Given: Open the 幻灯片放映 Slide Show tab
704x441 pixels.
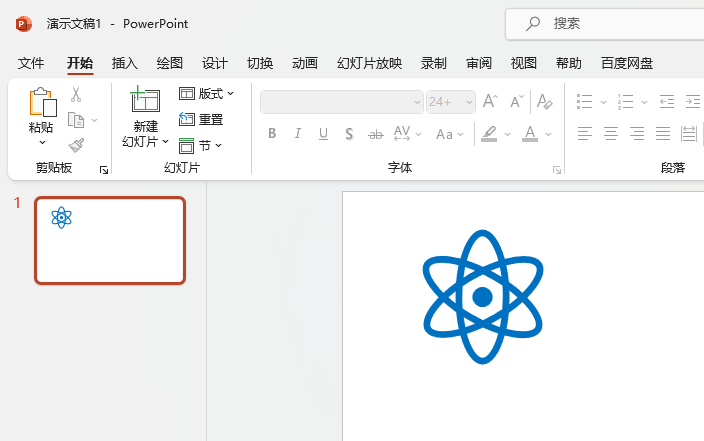Looking at the screenshot, I should 370,63.
